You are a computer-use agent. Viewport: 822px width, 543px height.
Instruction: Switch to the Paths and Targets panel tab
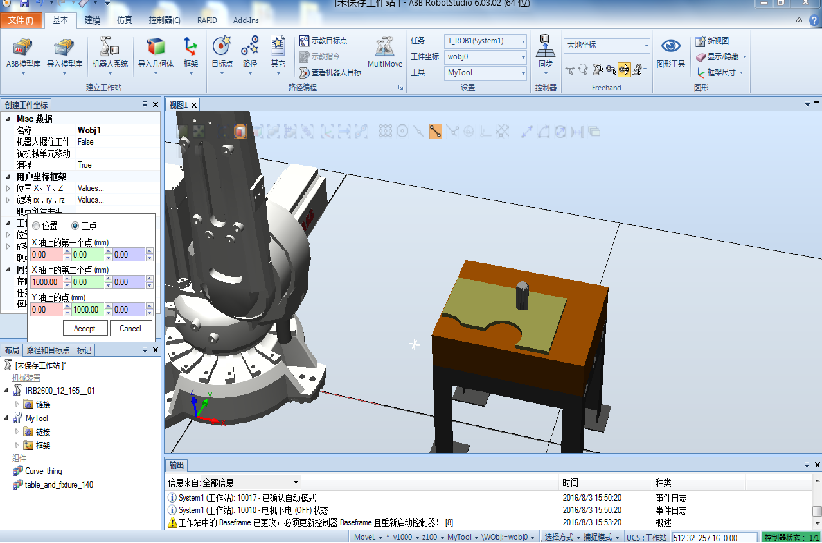pyautogui.click(x=48, y=350)
